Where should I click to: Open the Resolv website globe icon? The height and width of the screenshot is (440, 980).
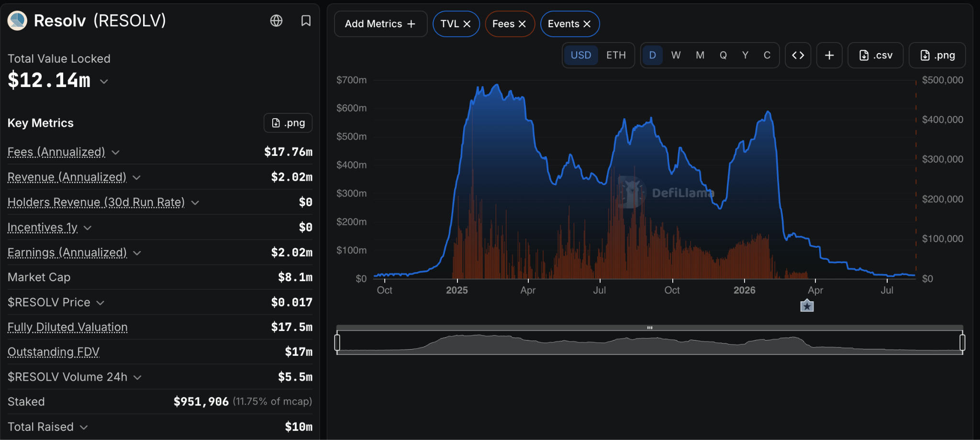pyautogui.click(x=276, y=21)
